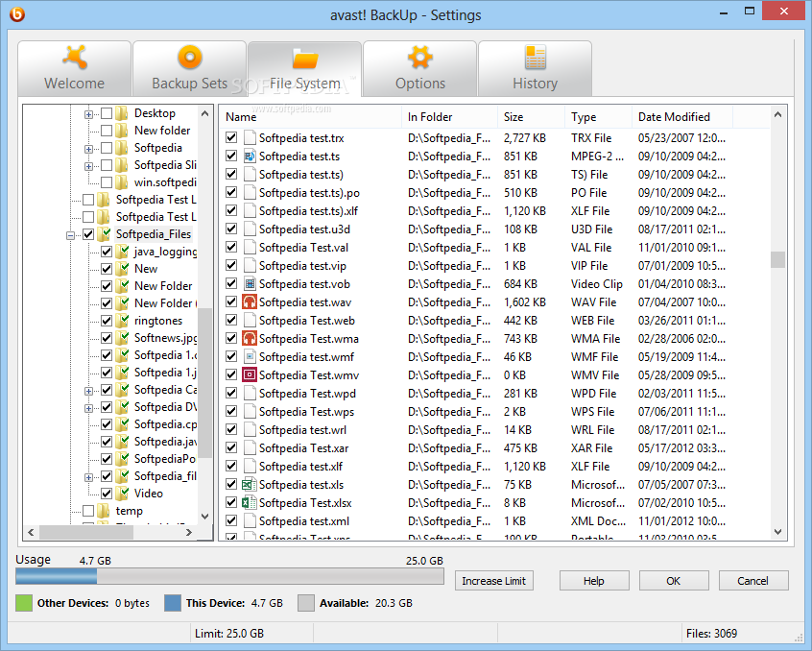This screenshot has width=812, height=651.
Task: Click the folder icon next to temp
Action: point(104,511)
